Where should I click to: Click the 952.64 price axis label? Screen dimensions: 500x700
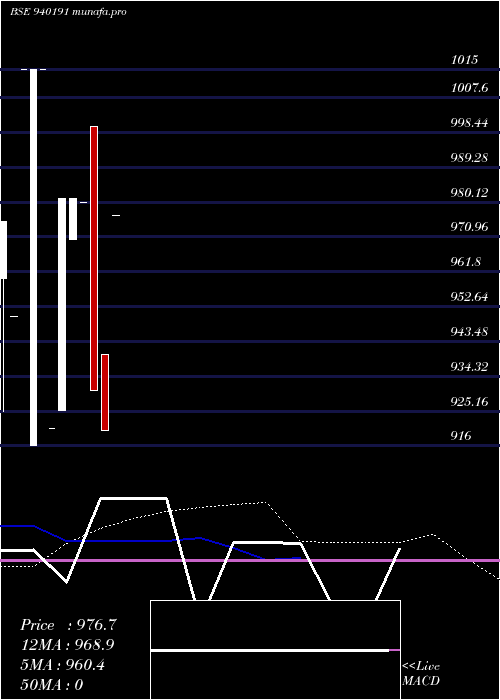(x=469, y=297)
